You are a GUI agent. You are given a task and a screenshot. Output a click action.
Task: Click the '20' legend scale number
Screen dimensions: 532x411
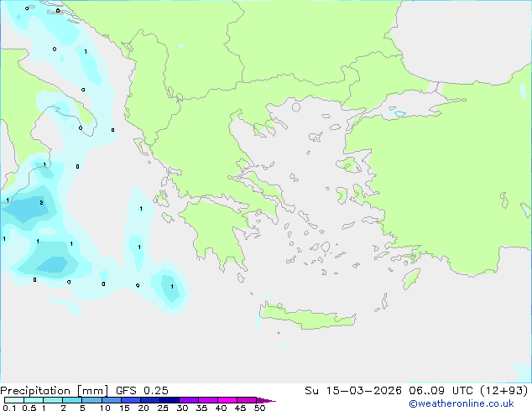[x=143, y=408]
